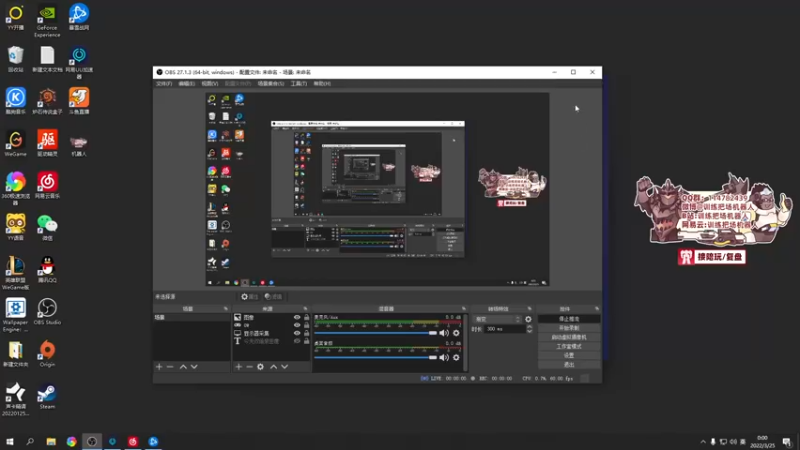800x450 pixels.
Task: Mute the microphone/Aux speaker icon
Action: tap(444, 333)
